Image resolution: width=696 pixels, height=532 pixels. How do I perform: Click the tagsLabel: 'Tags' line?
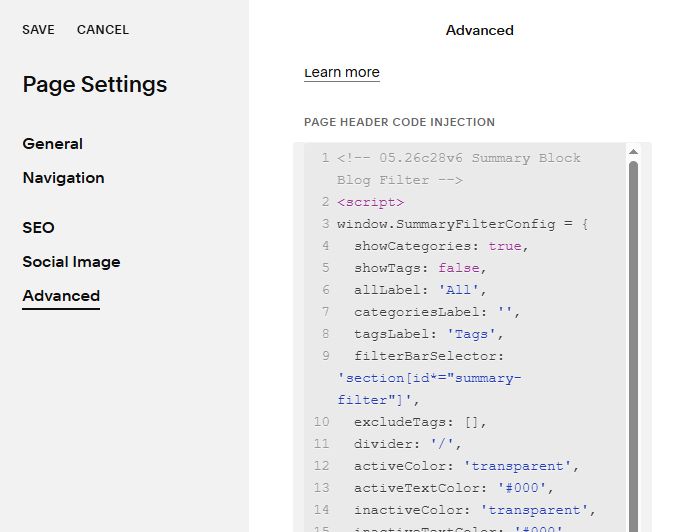pyautogui.click(x=428, y=334)
